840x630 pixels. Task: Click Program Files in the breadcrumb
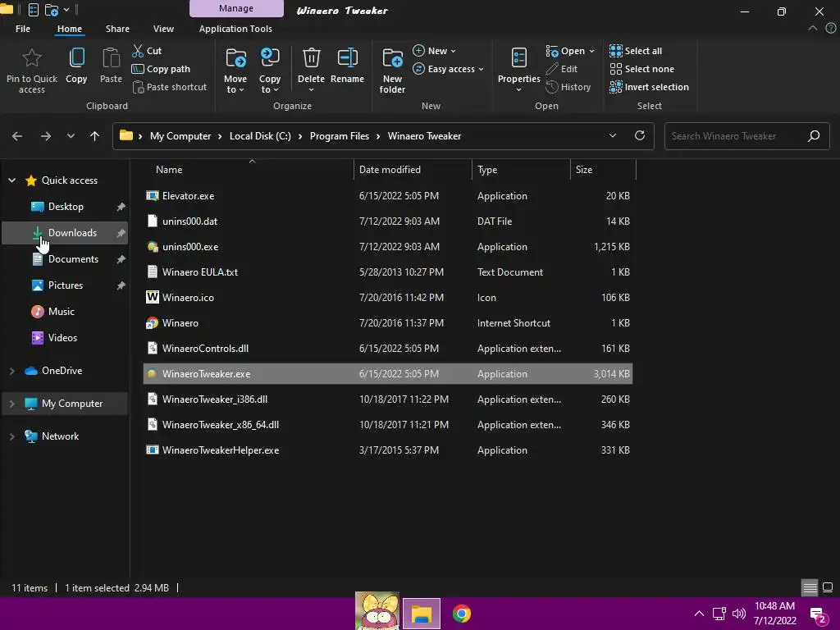[x=339, y=136]
